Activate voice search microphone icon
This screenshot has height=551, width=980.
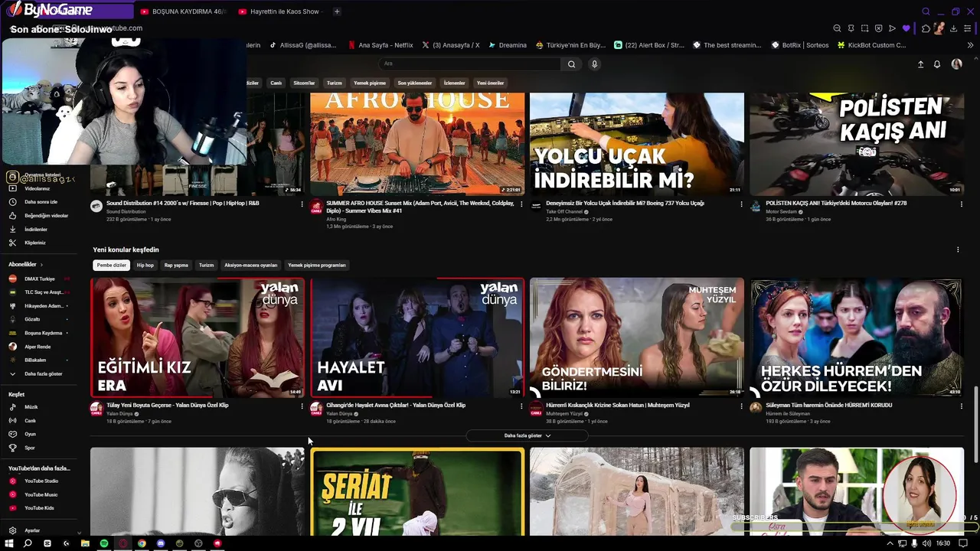click(594, 64)
